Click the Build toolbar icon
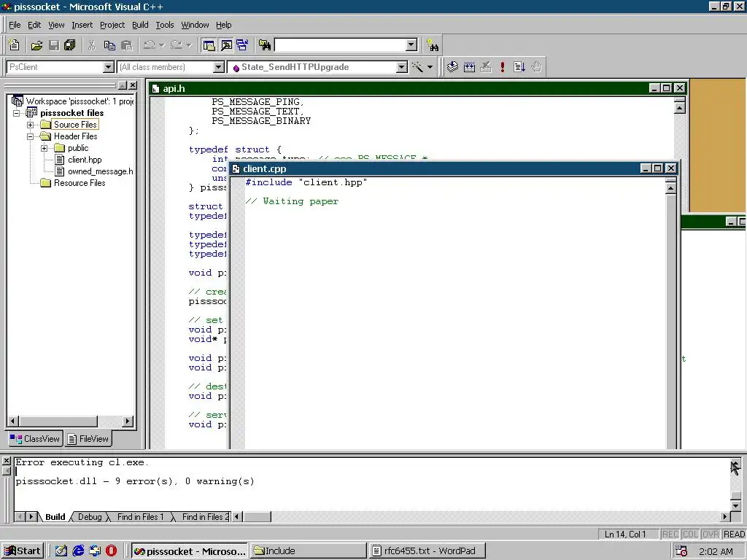This screenshot has height=560, width=747. 469,67
